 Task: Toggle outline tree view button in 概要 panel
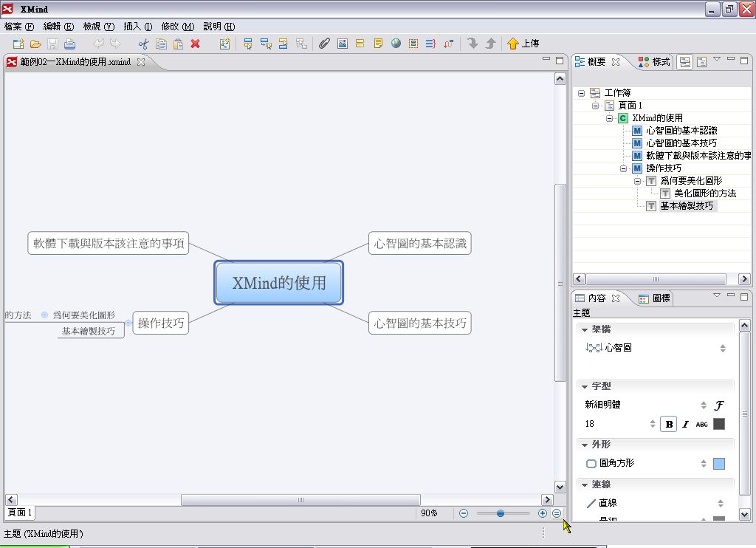[684, 62]
